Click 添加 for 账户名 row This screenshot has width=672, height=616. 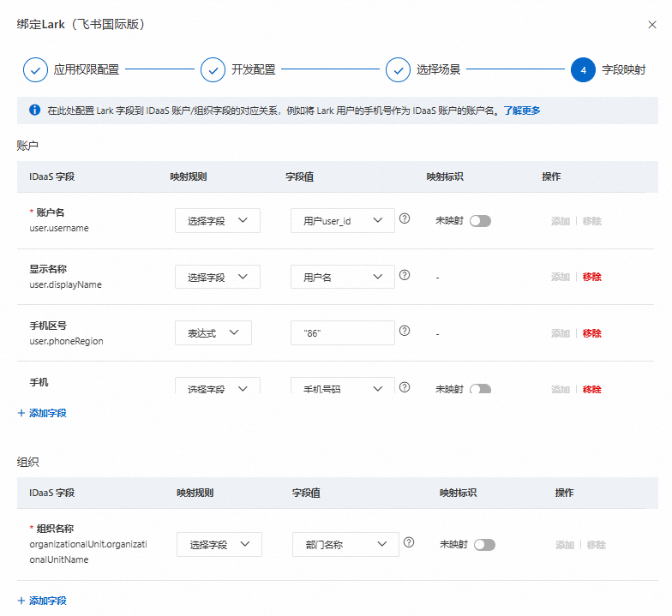tap(561, 221)
